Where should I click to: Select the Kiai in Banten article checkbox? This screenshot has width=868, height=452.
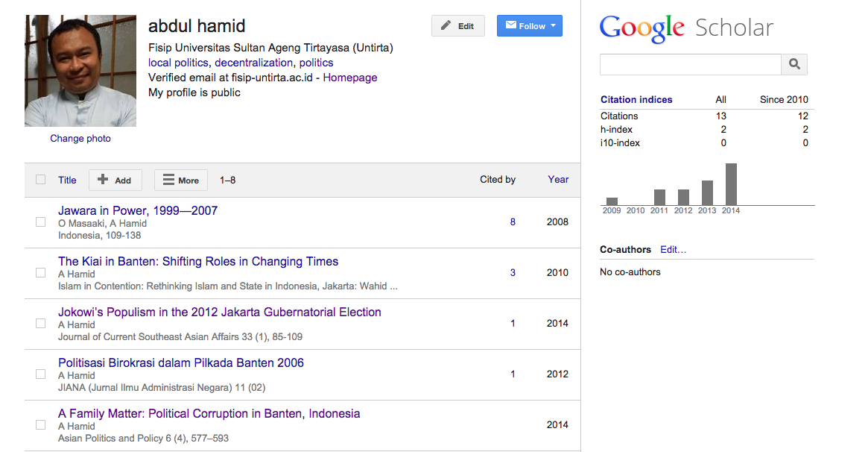pos(41,273)
